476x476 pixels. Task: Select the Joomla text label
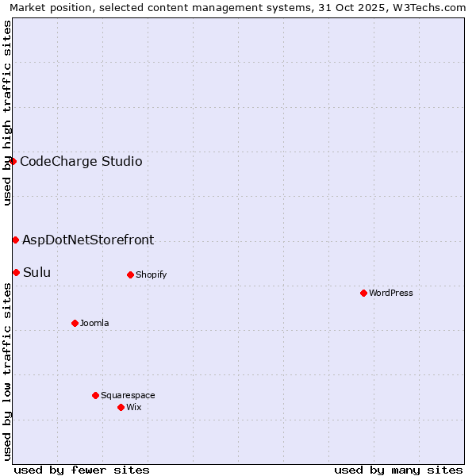tap(94, 323)
